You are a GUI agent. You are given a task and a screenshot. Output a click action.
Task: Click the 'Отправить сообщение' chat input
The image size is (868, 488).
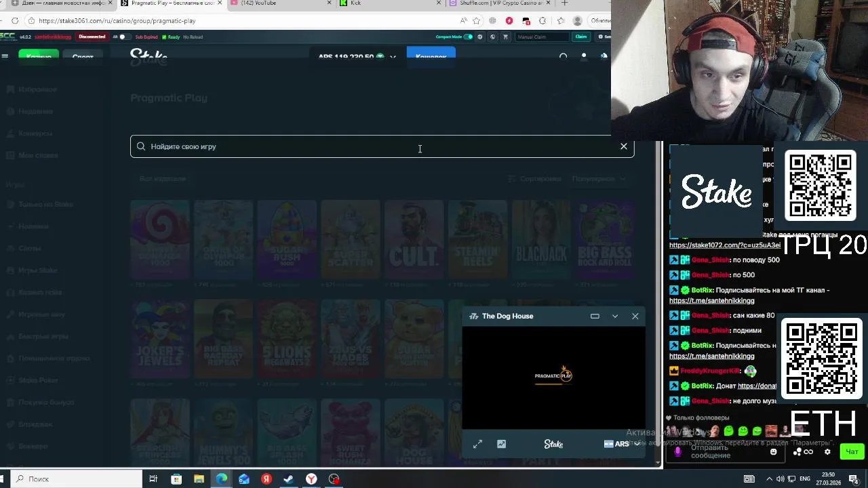click(x=724, y=451)
